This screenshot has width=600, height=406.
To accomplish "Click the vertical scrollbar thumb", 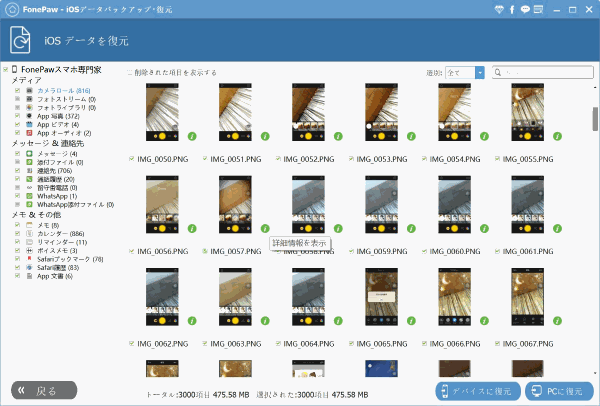I will 595,119.
